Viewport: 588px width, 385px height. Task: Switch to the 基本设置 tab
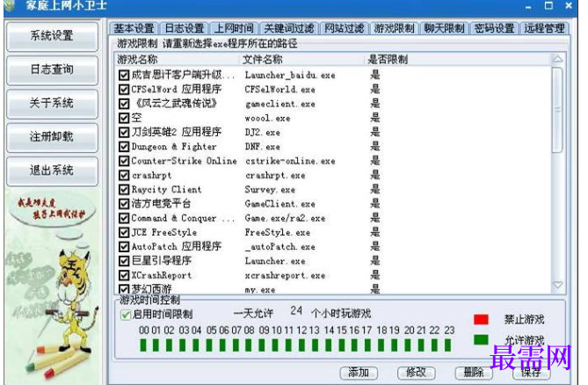(134, 28)
